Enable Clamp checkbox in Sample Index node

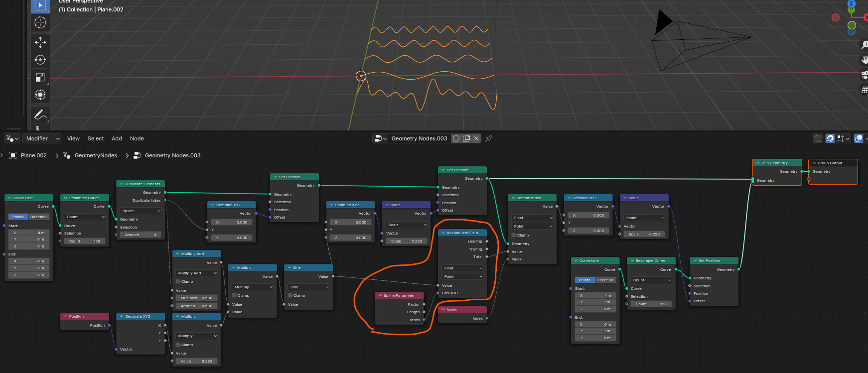(514, 235)
